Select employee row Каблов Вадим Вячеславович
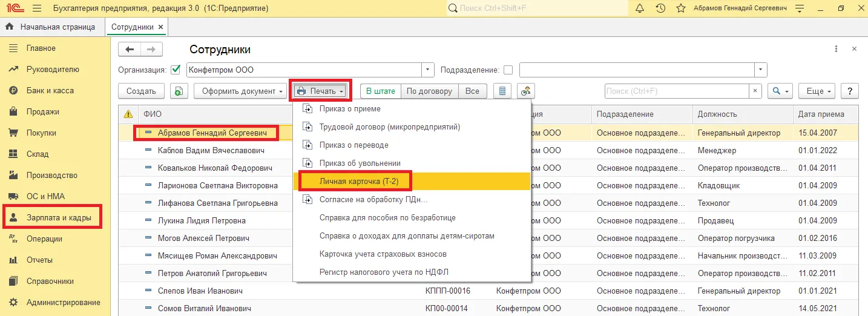 [488, 150]
